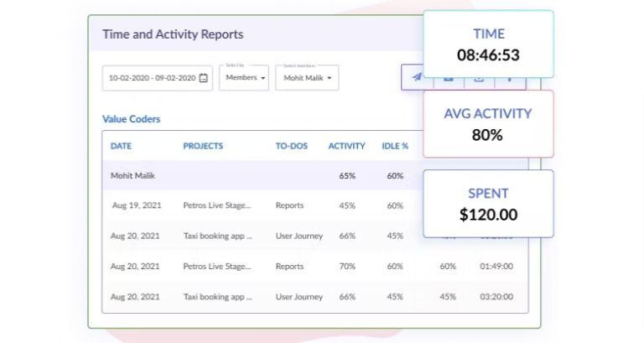Click the SPENT $120.00 card

(x=488, y=203)
